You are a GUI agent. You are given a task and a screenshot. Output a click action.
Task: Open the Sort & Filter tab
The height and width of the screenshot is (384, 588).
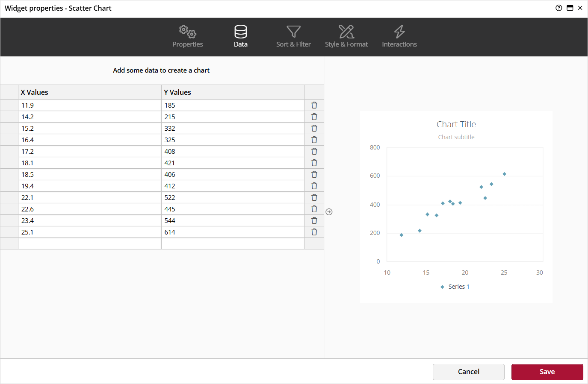pyautogui.click(x=293, y=36)
